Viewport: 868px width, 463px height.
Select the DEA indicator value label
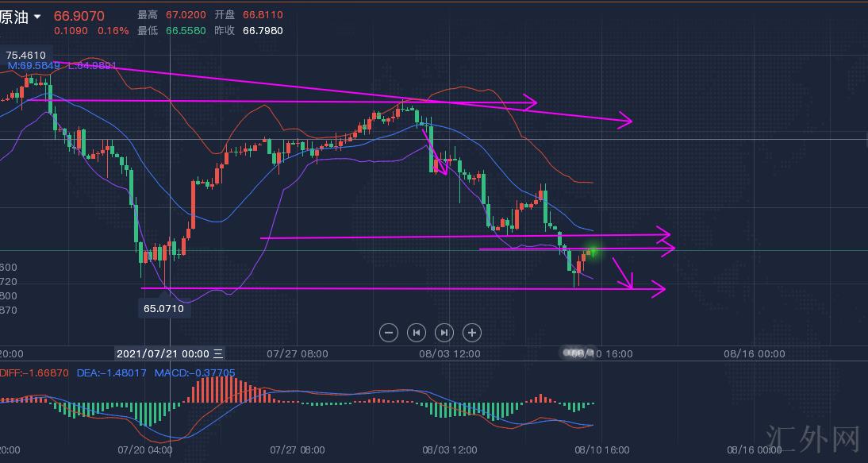pos(111,372)
